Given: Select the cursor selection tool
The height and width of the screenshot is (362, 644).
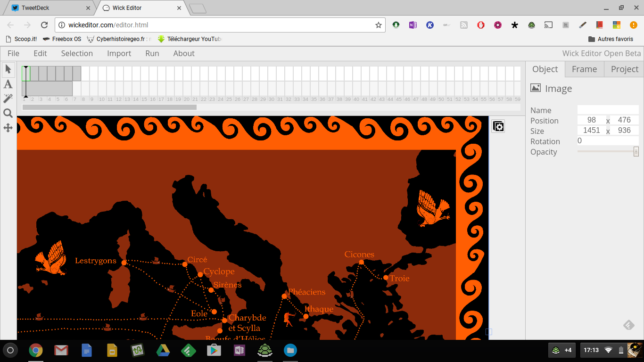Looking at the screenshot, I should [x=8, y=69].
